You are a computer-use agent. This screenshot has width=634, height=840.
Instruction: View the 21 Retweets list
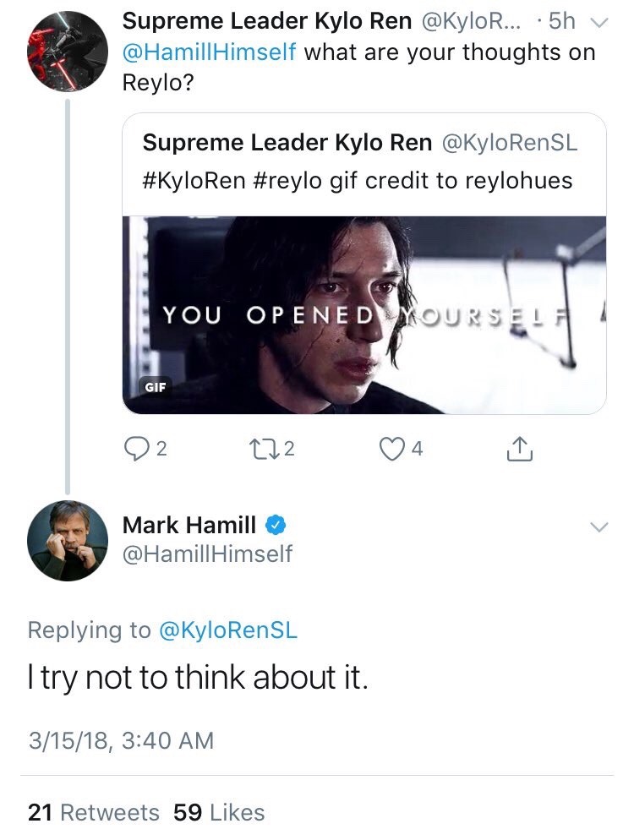coord(93,812)
